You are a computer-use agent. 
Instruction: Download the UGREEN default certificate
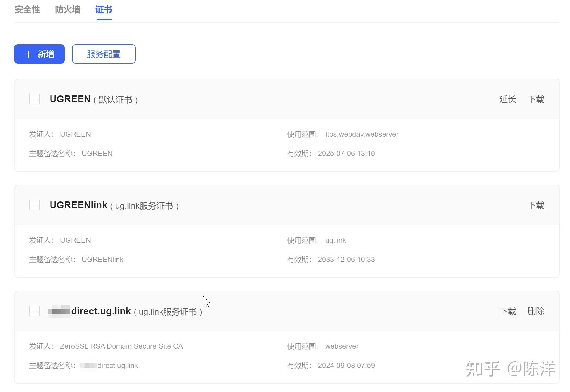(x=536, y=99)
